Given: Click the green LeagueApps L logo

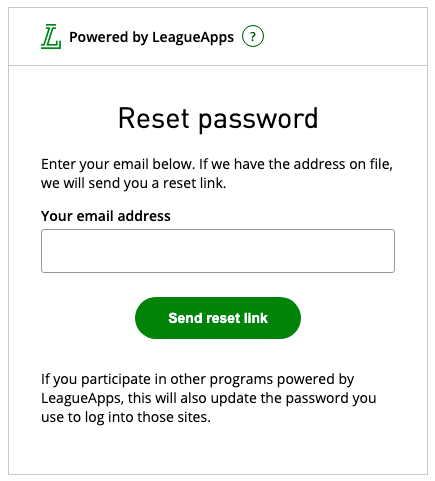Looking at the screenshot, I should pyautogui.click(x=51, y=36).
